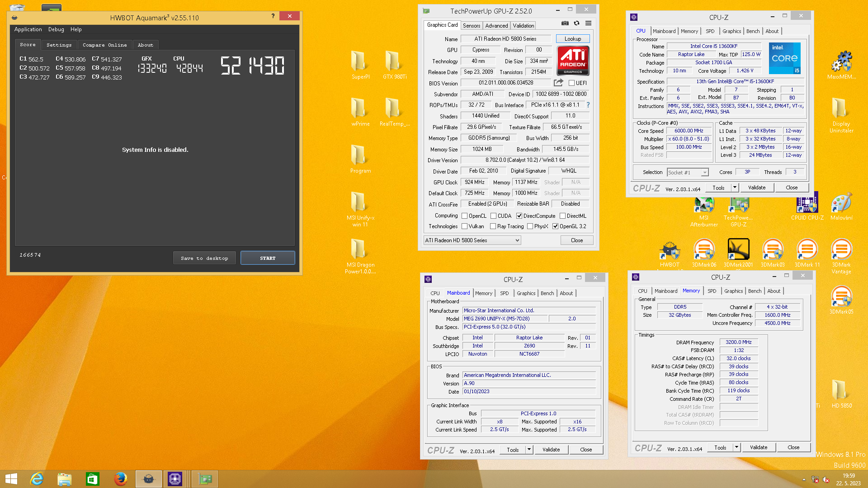This screenshot has height=488, width=868.
Task: Click the Windows Start button
Action: [11, 479]
